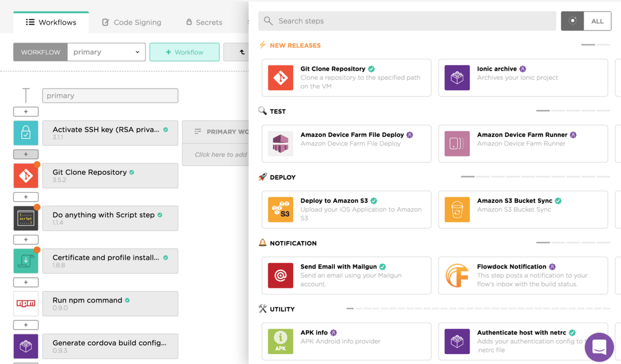Click the npm step icon
The image size is (621, 364).
26,304
